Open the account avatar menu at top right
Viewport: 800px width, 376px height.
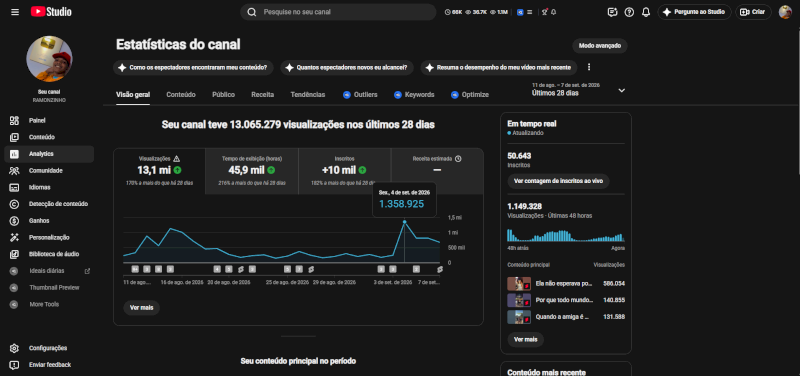[x=785, y=12]
